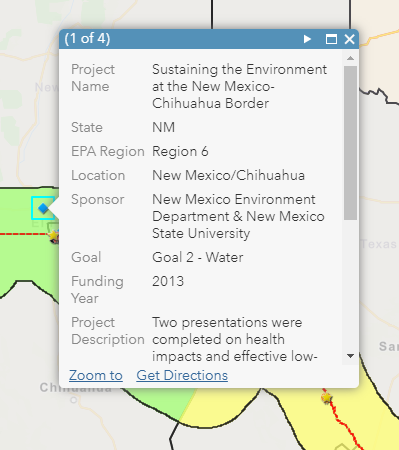Click the Project Name value text
Viewport: 399px width, 450px height.
(239, 86)
